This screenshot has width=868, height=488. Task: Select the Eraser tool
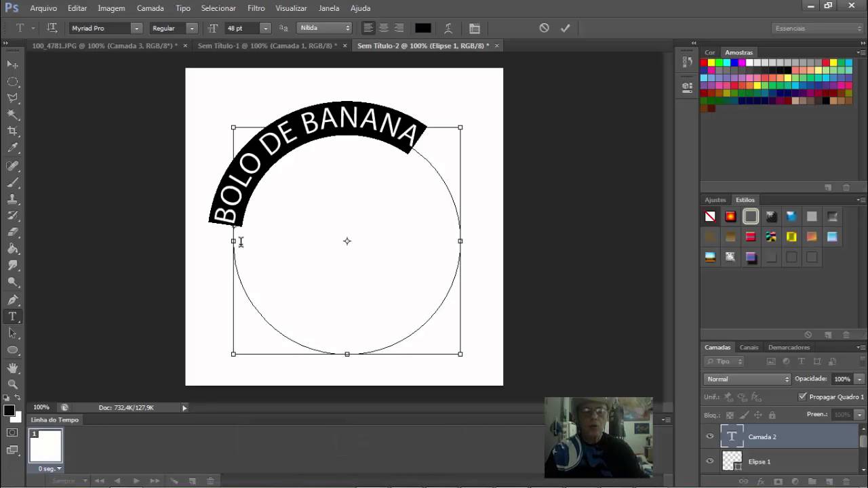click(12, 232)
